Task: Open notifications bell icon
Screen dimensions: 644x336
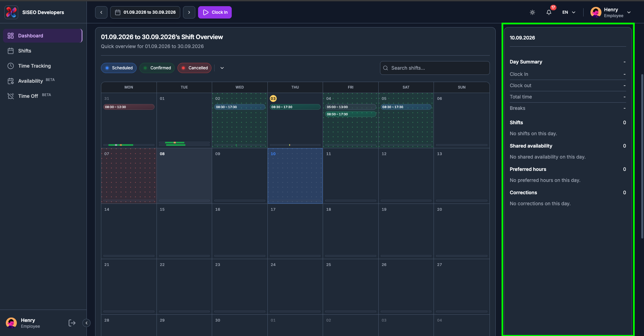Action: pyautogui.click(x=549, y=12)
